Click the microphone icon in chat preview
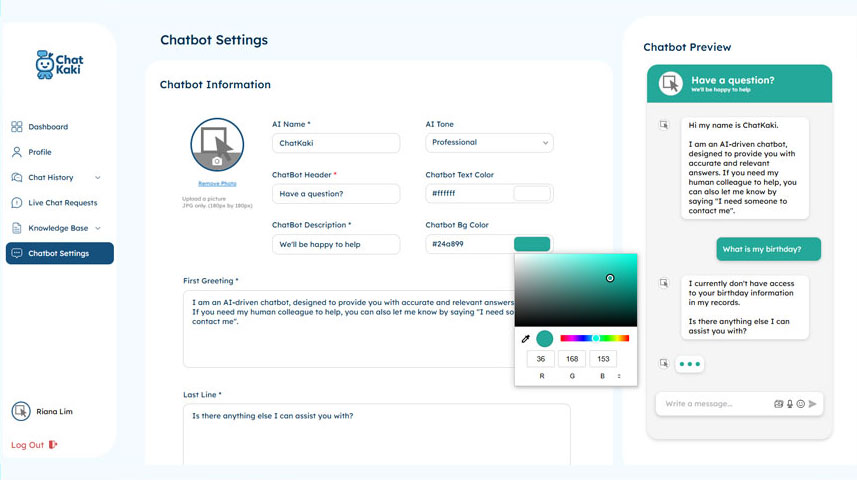 [790, 404]
